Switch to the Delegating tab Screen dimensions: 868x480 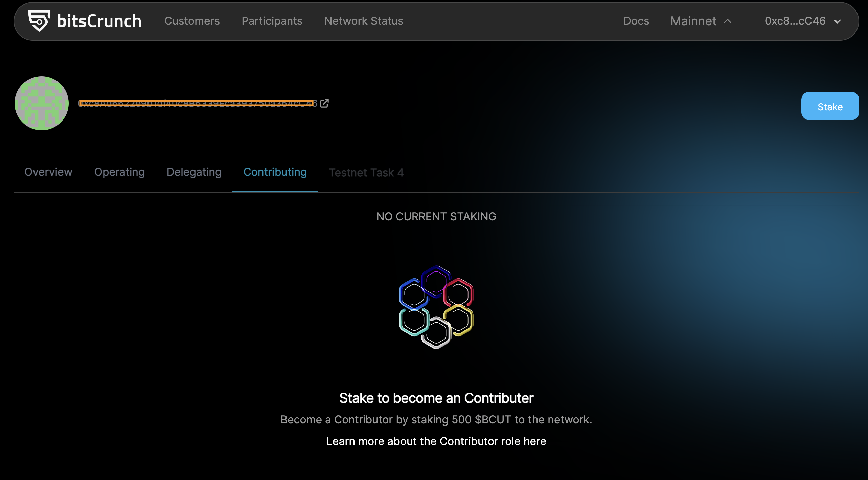pos(194,172)
